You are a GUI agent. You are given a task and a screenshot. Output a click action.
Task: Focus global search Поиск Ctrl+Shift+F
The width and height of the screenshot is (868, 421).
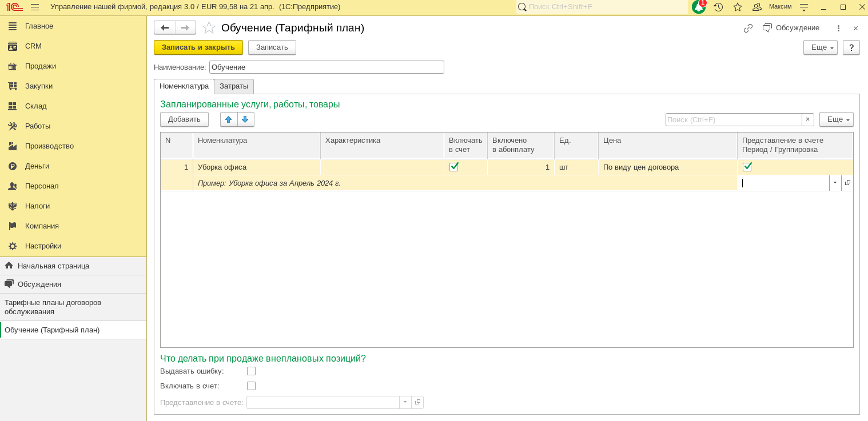point(602,7)
